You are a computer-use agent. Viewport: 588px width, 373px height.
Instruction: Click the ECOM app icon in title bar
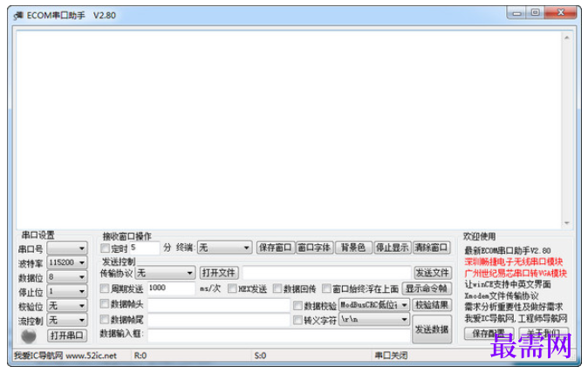point(18,16)
